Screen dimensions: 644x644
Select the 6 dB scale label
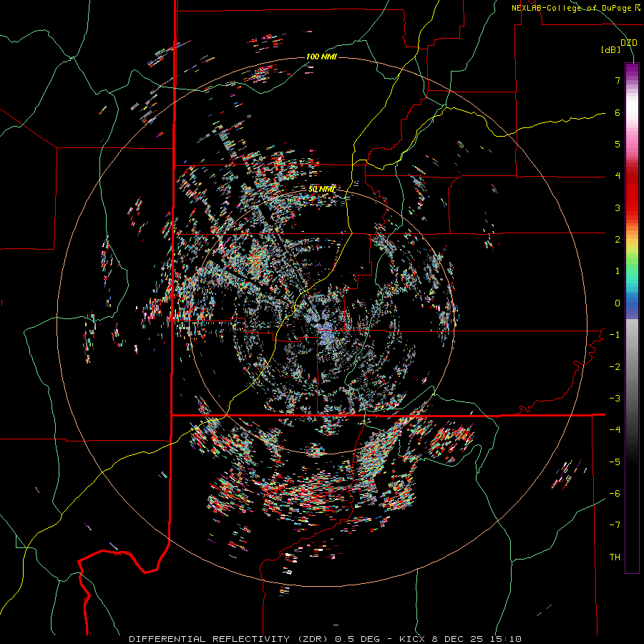coord(618,112)
